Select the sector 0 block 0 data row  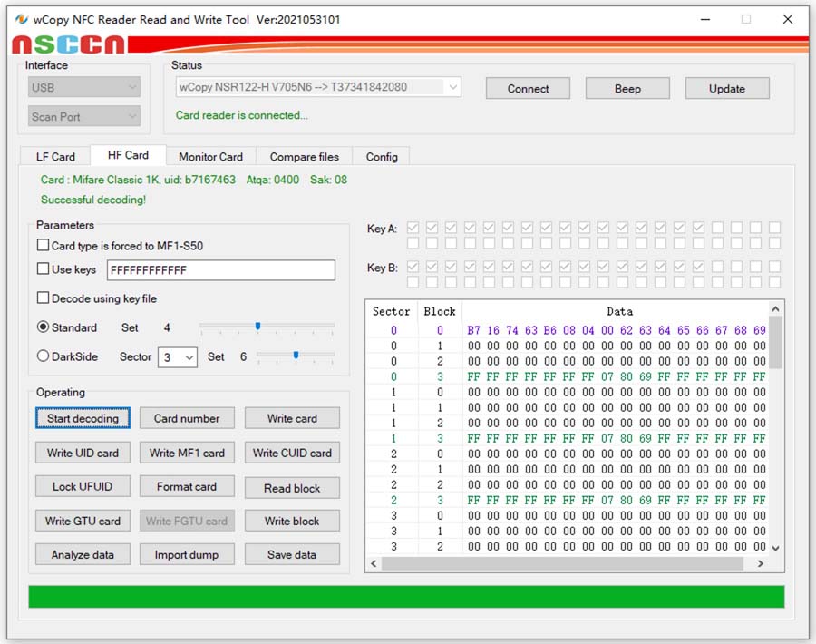click(x=568, y=330)
